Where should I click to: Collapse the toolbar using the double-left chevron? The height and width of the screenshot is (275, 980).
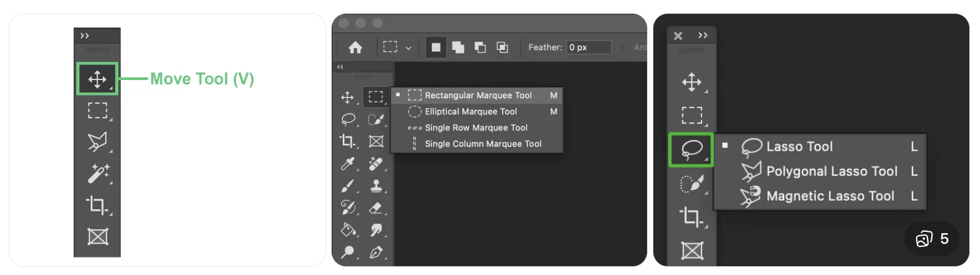[x=340, y=67]
